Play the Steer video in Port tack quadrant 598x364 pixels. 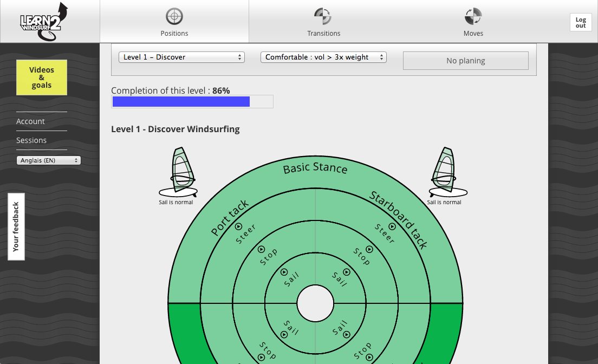(238, 226)
